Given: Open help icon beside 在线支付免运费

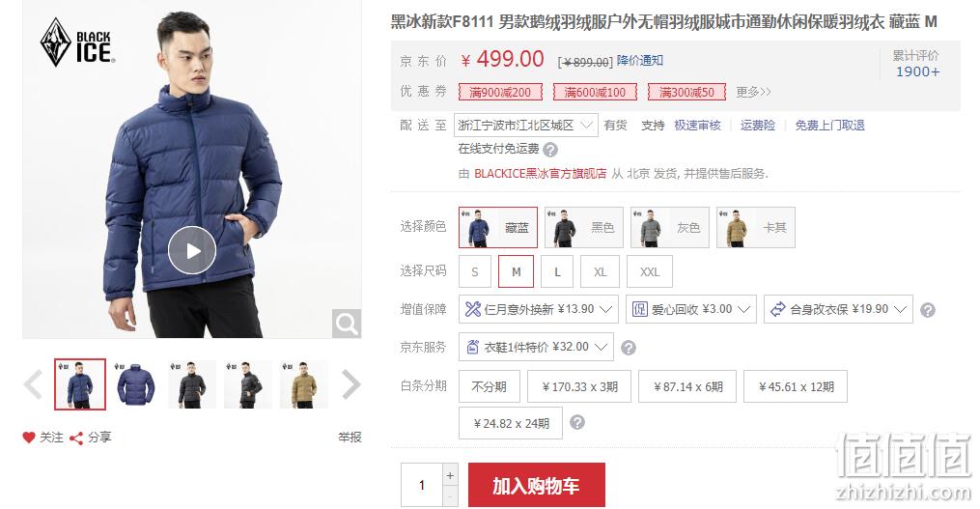Looking at the screenshot, I should click(550, 150).
